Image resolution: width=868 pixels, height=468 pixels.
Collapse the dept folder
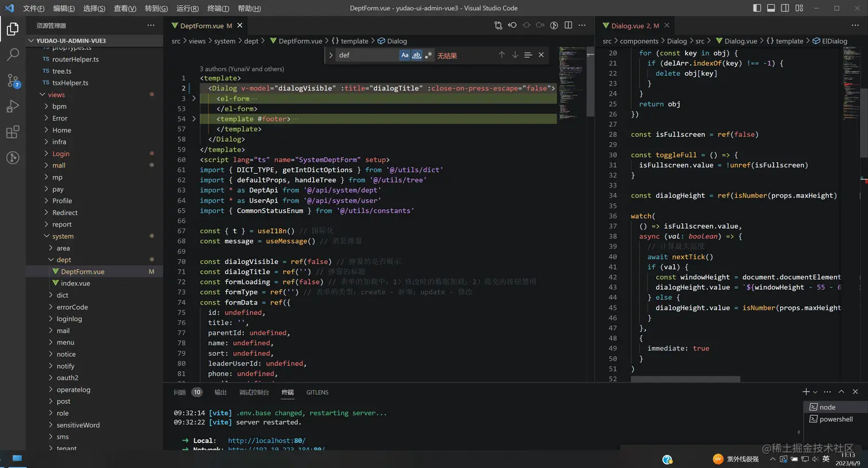[x=94, y=260]
